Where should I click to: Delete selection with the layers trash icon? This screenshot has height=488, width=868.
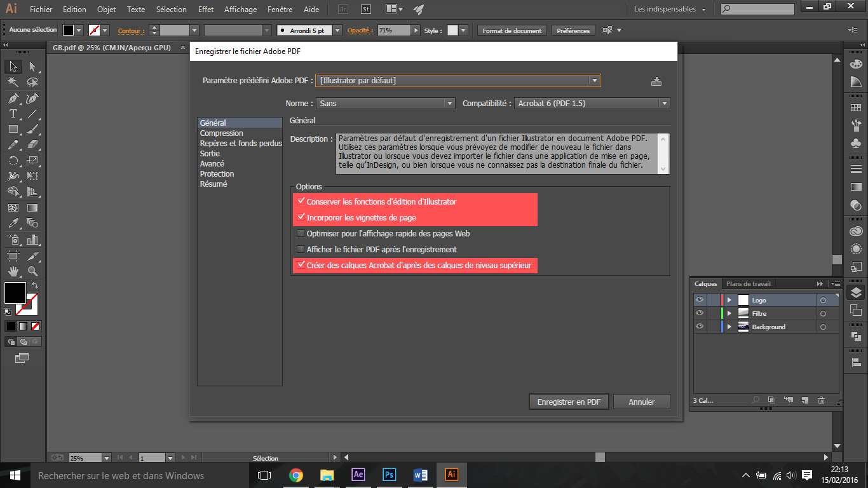pyautogui.click(x=821, y=400)
